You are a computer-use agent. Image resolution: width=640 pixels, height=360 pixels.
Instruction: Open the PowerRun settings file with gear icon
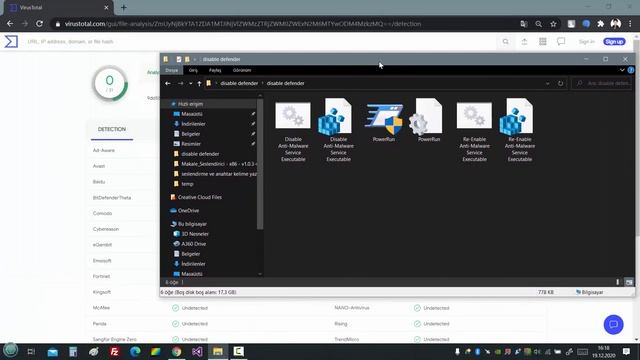429,121
